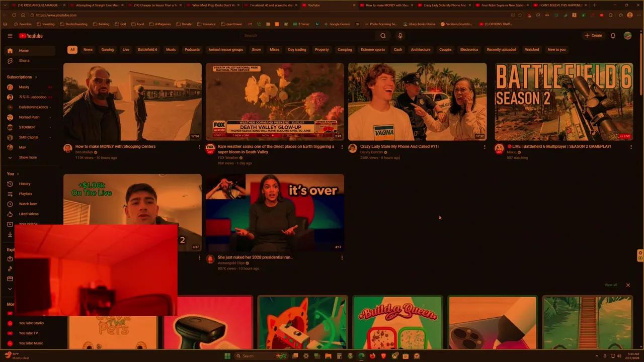This screenshot has height=362, width=644.
Task: Select the Gaming filter chip
Action: click(x=107, y=49)
